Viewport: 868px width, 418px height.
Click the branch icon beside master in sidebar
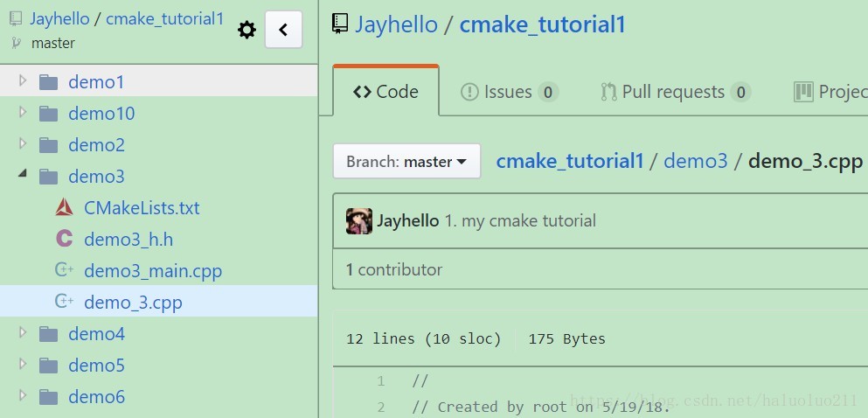16,43
